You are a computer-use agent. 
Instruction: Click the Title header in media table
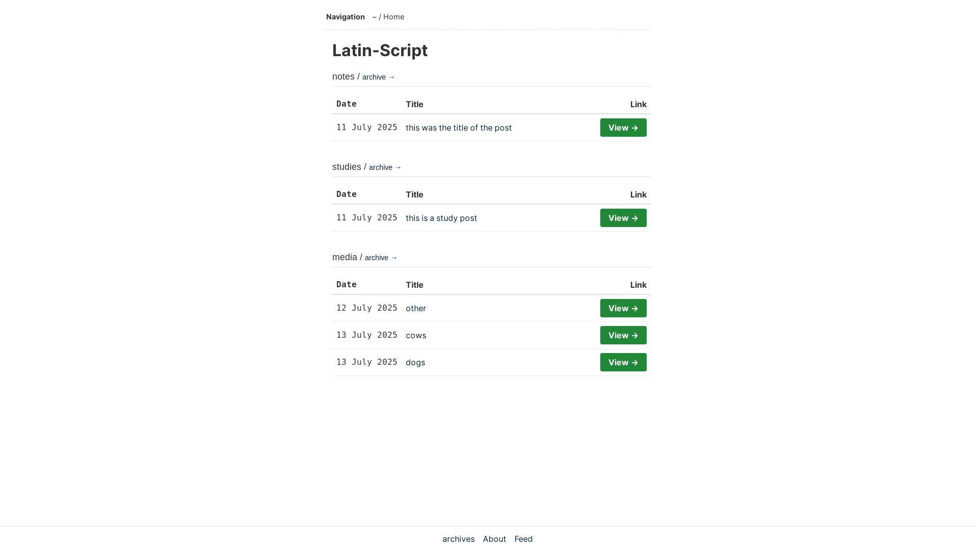[414, 285]
